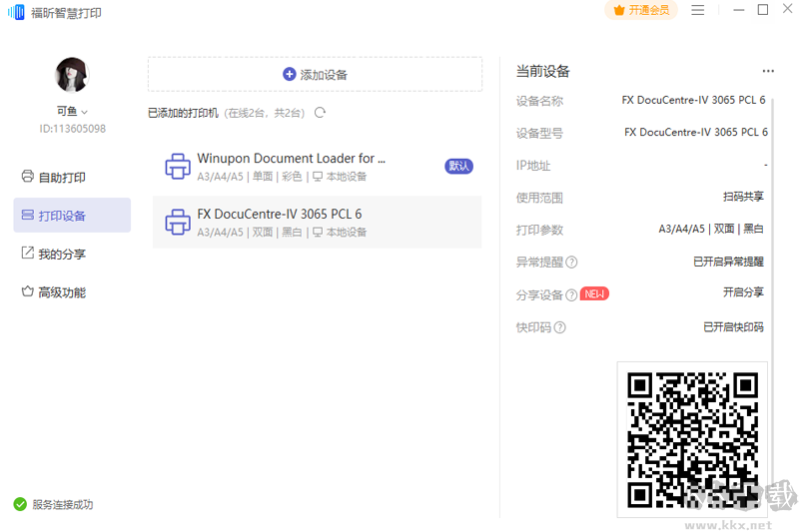799x532 pixels.
Task: Click the local device icon in FX DocuCentre row
Action: point(318,233)
